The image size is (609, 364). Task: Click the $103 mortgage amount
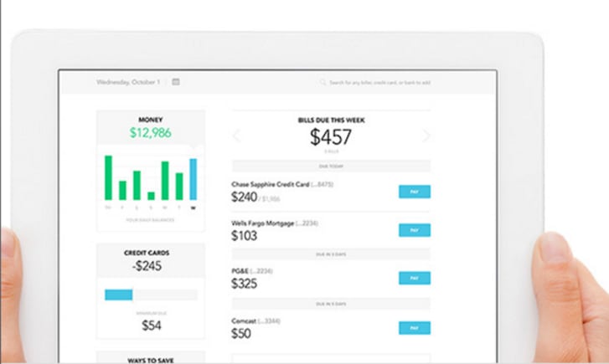[244, 235]
